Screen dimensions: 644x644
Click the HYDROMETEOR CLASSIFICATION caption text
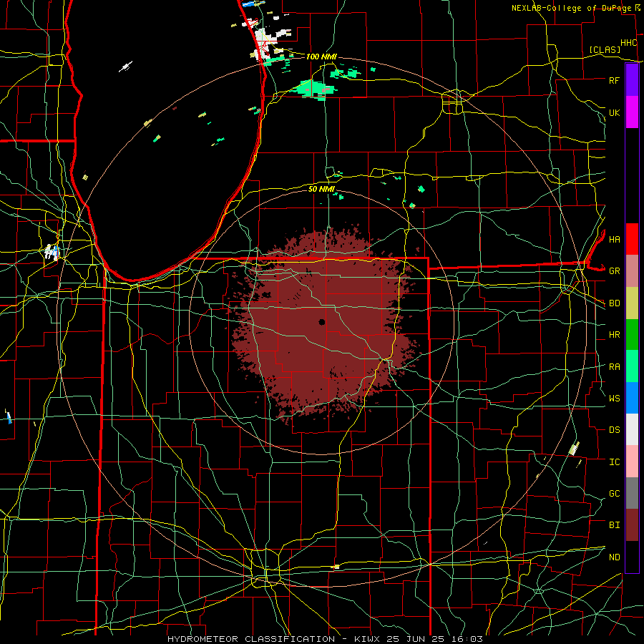click(251, 639)
